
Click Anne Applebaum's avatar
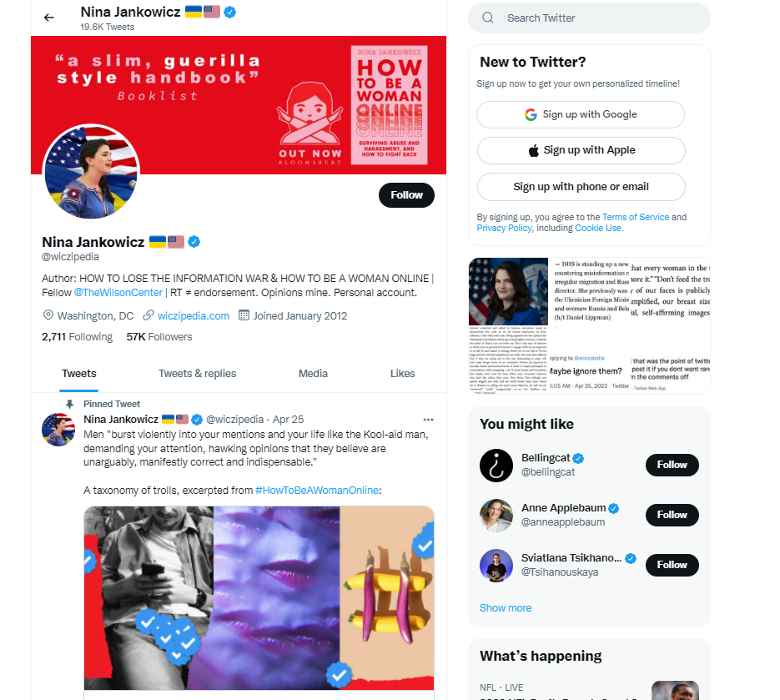[496, 516]
